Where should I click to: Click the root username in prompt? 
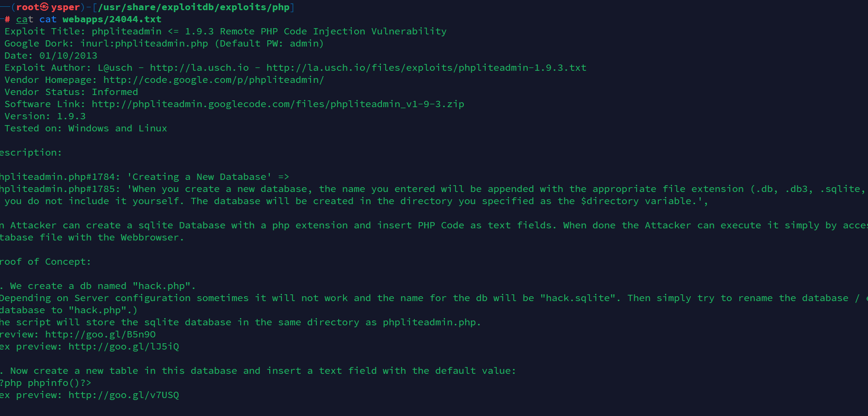[x=28, y=7]
